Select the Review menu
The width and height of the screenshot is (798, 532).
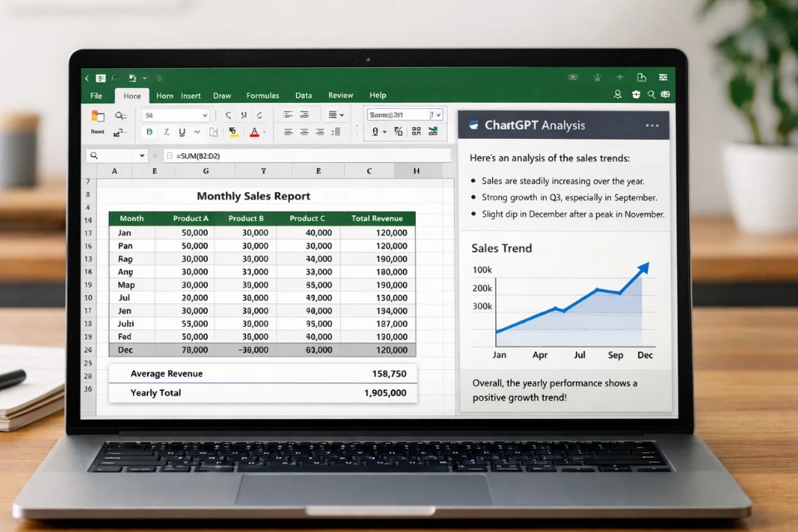(341, 95)
